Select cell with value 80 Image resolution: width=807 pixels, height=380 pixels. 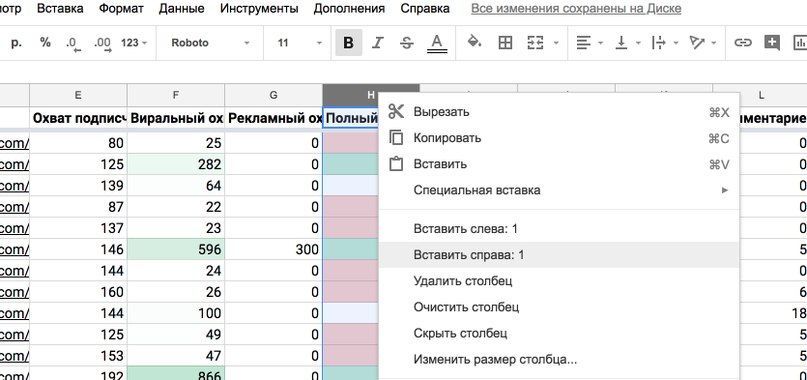coord(78,143)
